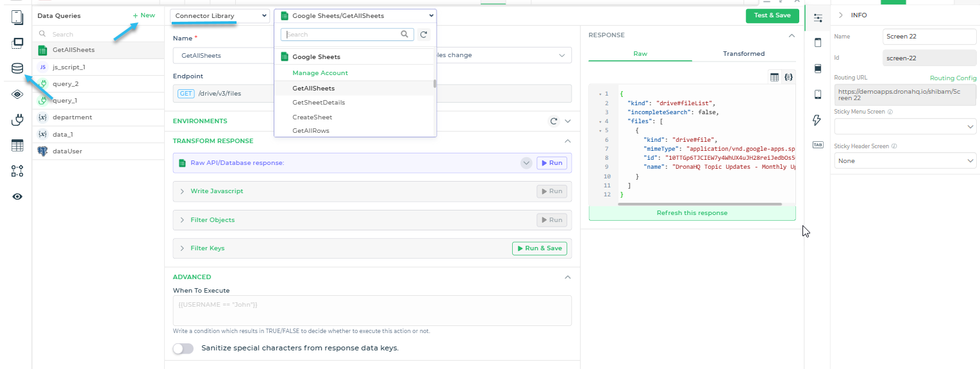The image size is (980, 369).
Task: Click the response horizontal scrollbar
Action: pyautogui.click(x=700, y=204)
